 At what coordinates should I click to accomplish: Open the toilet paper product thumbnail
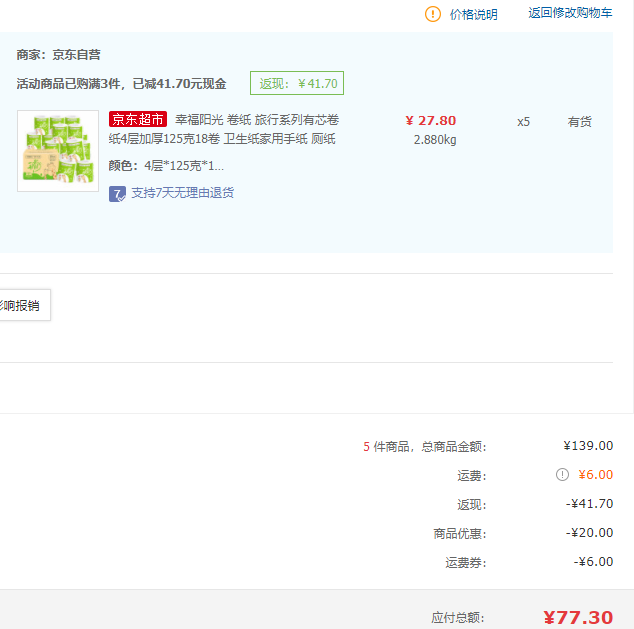(58, 151)
